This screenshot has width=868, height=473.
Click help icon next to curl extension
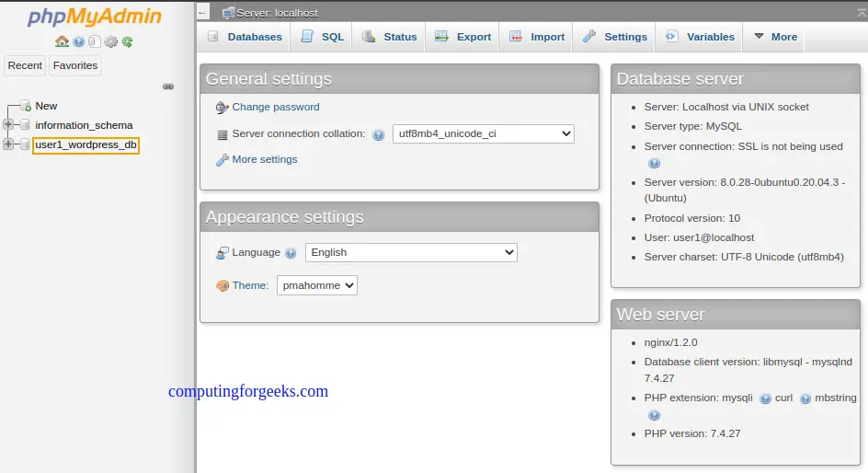tap(805, 398)
